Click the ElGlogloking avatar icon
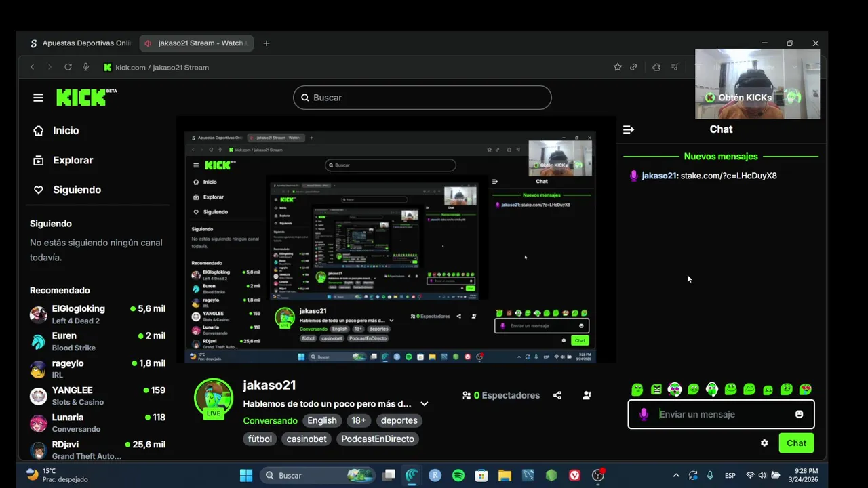Screen dimensions: 868x488 pos(39,314)
